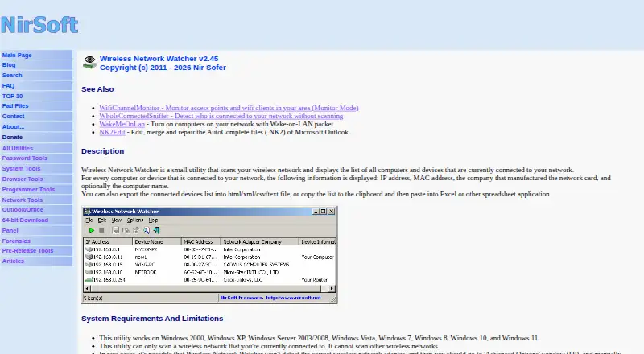This screenshot has height=354, width=644.
Task: Go to the Blog page
Action: (9, 65)
